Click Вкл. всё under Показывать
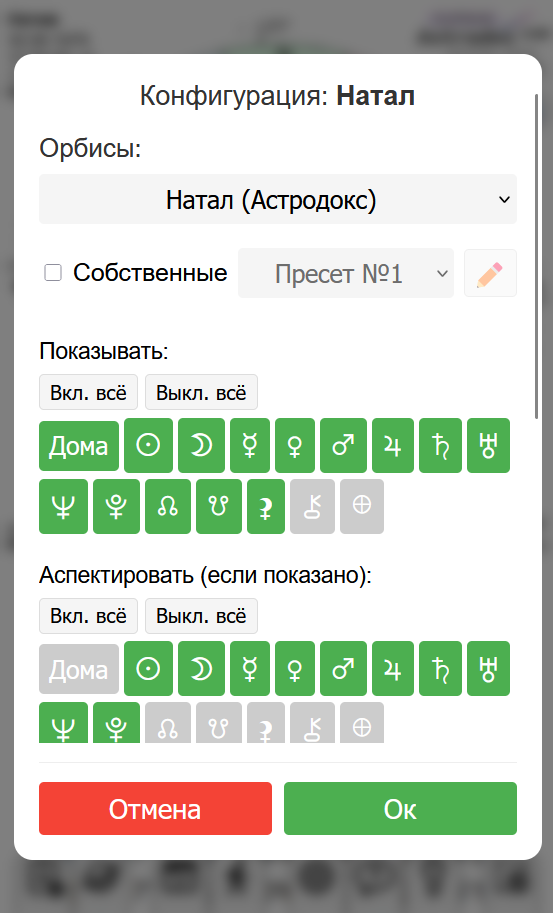The height and width of the screenshot is (913, 553). pyautogui.click(x=88, y=392)
